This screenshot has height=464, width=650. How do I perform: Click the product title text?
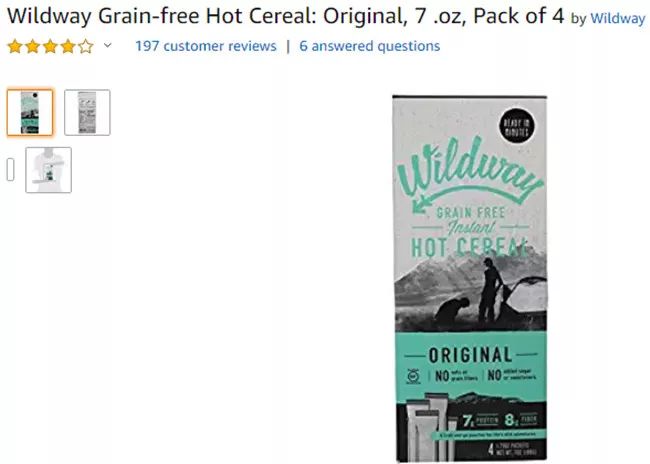click(x=286, y=17)
